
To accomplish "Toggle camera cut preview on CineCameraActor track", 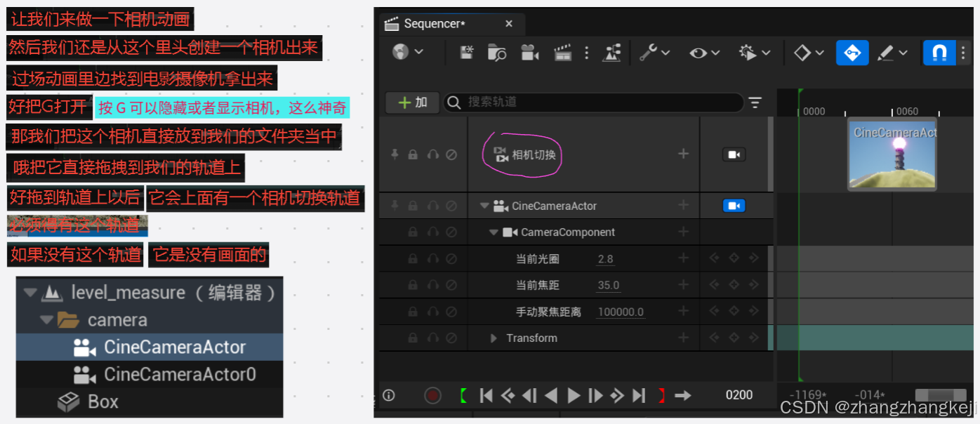I will tap(734, 205).
